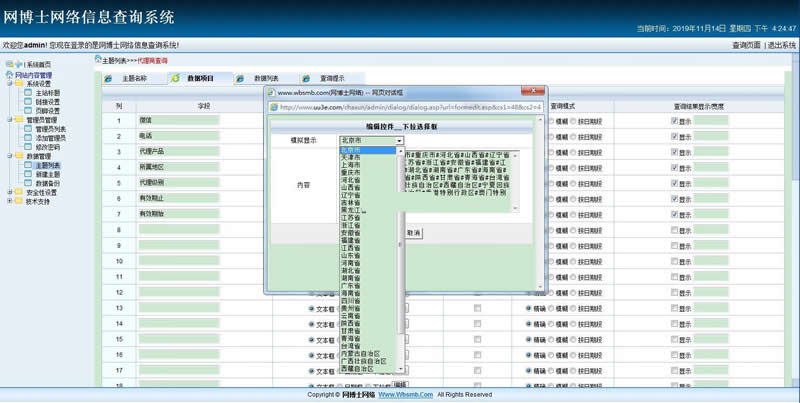Click page icon beside 修改密码
Screen dimensions: 800x403
point(28,147)
